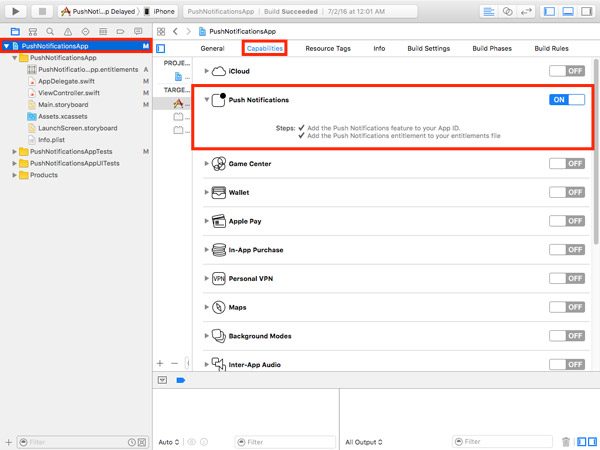
Task: Switch to the Build Phases tab
Action: coord(492,49)
